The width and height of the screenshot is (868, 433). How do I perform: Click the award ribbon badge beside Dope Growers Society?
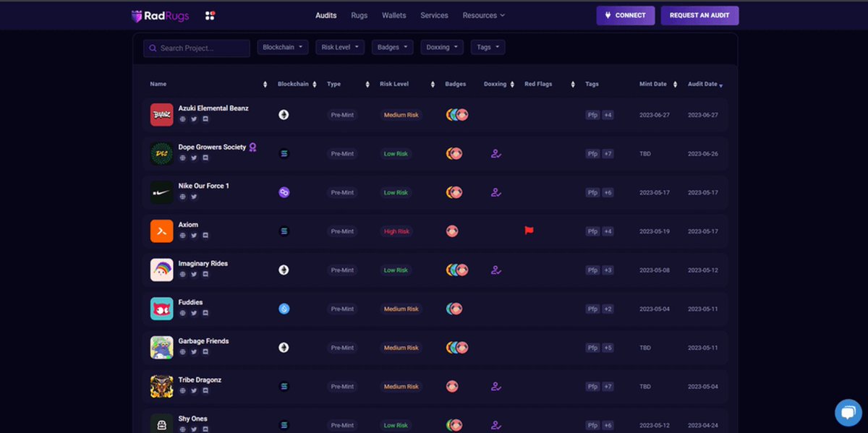(x=252, y=147)
